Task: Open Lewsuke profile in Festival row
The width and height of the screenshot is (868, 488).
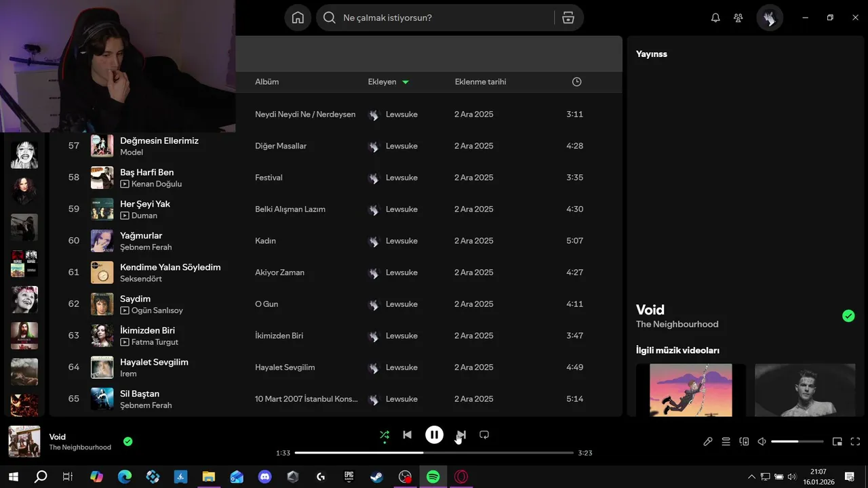Action: (x=401, y=178)
